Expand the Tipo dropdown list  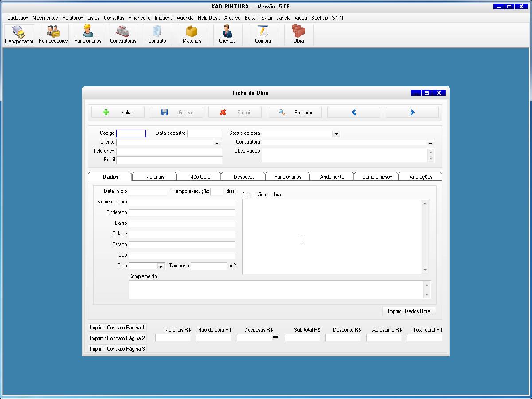(160, 266)
